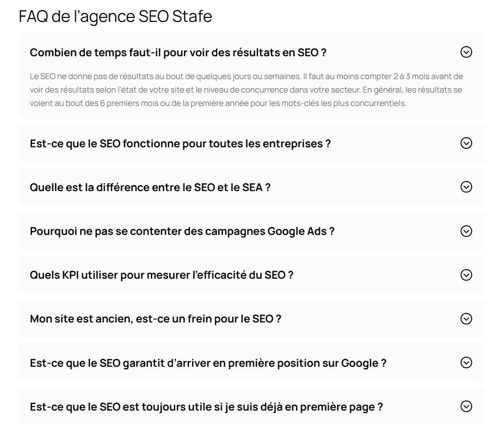The height and width of the screenshot is (424, 504).
Task: Click the chevron icon next to the first question
Action: click(x=466, y=52)
